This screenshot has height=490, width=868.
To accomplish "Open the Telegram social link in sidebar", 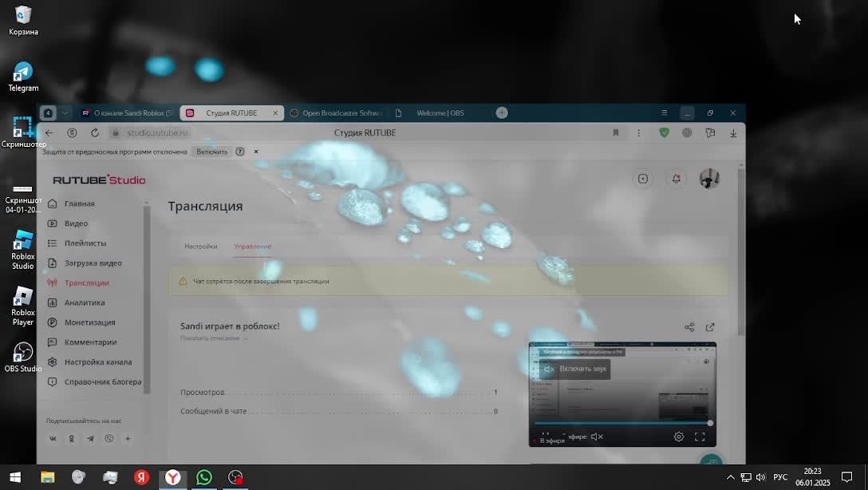I will 90,438.
